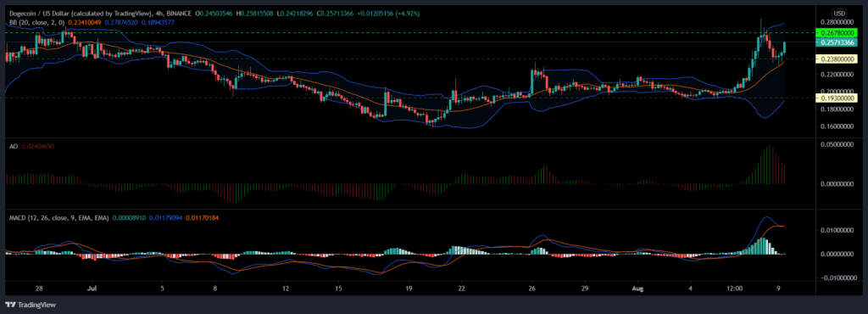Open the USD currency selector
Screen dimensions: 868x314
coord(839,13)
